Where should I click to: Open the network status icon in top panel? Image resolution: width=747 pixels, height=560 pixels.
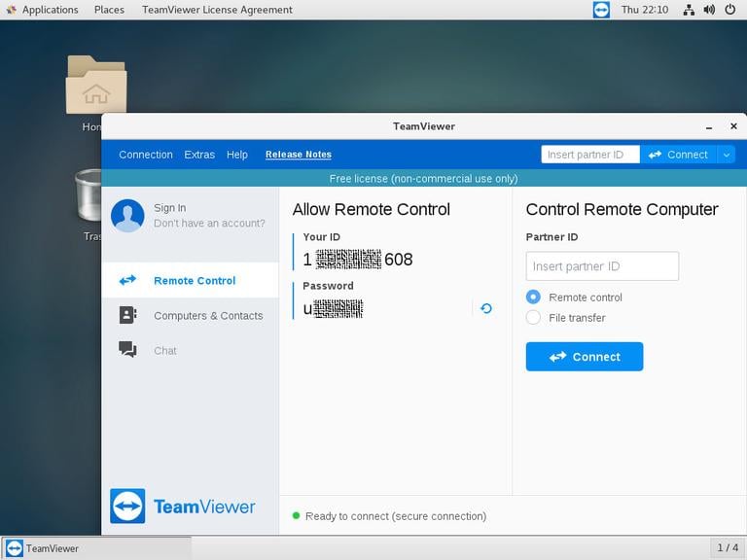(x=689, y=10)
